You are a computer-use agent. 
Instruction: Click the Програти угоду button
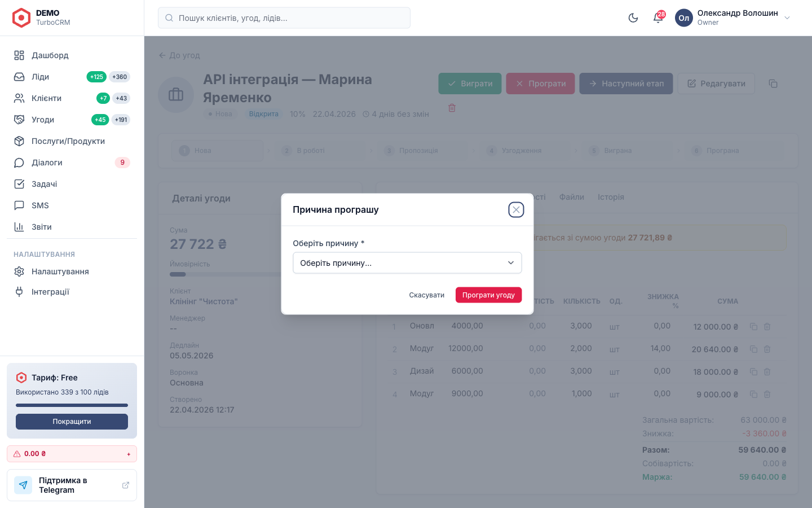pyautogui.click(x=489, y=295)
